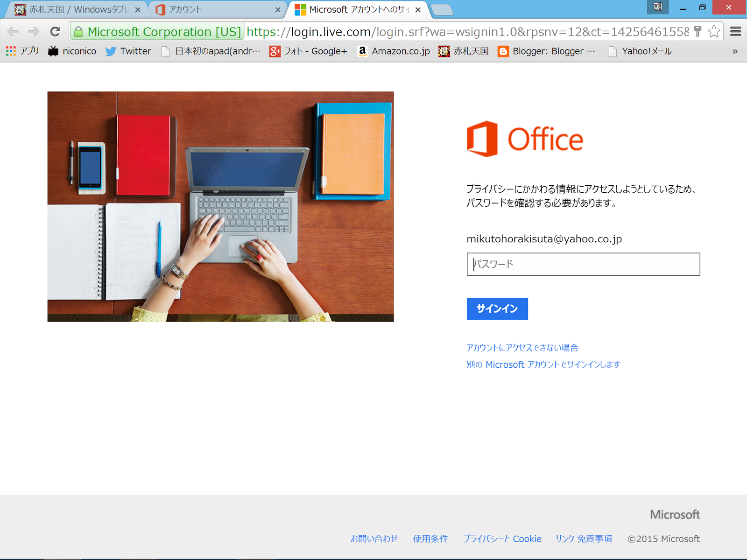Switch to the アカウント tab
Screen dimensions: 747x560
(218, 10)
